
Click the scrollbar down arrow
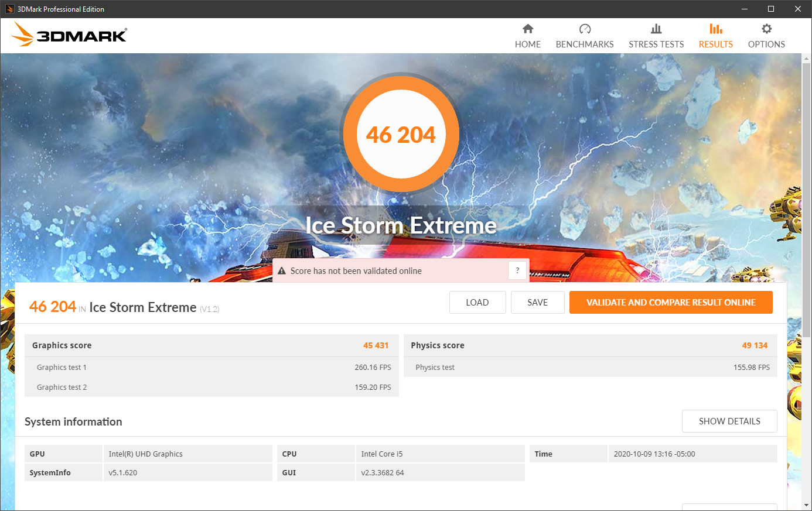[807, 505]
